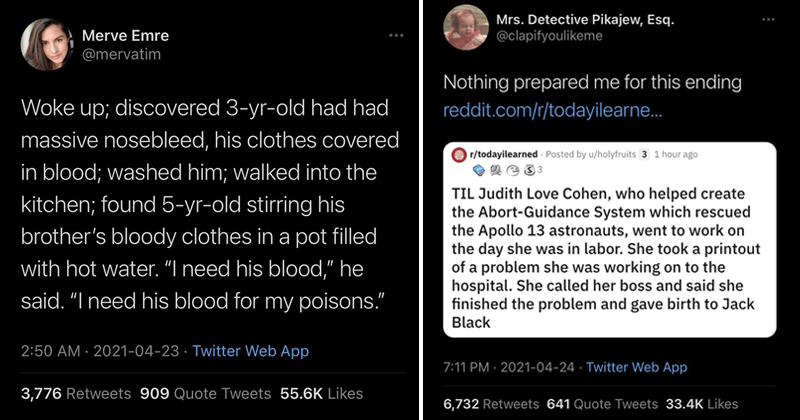Click the r/todayilearned subreddit icon
This screenshot has height=420, width=800.
pyautogui.click(x=460, y=155)
